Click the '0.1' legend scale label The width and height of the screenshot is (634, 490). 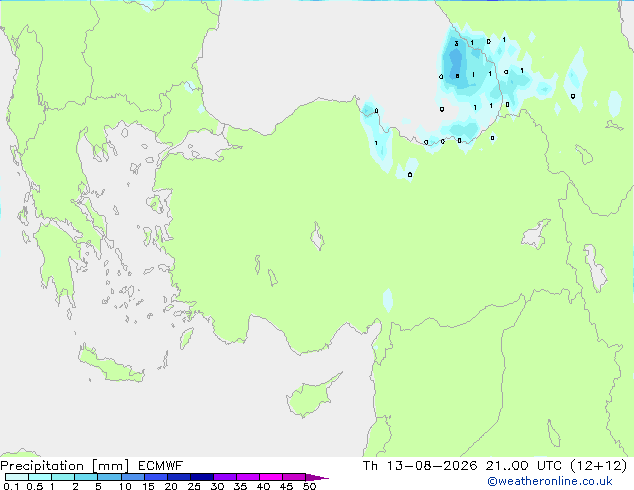[11, 486]
